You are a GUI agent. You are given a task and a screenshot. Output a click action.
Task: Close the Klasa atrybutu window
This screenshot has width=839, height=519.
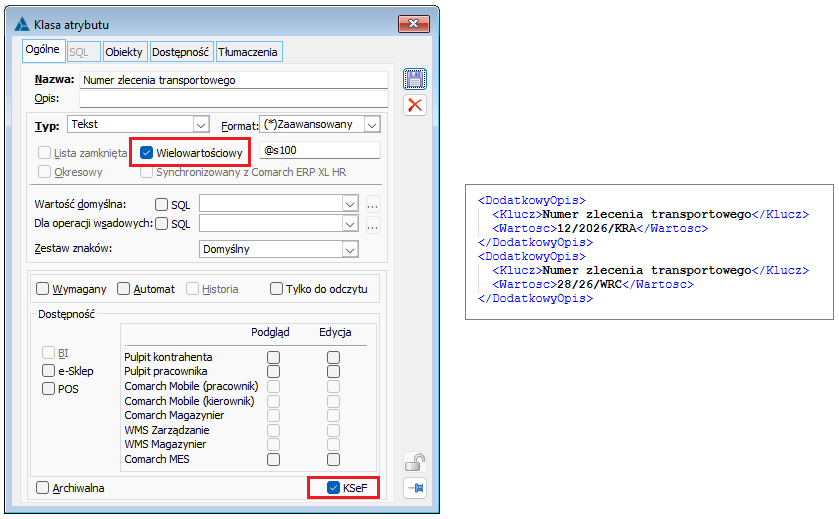point(414,24)
